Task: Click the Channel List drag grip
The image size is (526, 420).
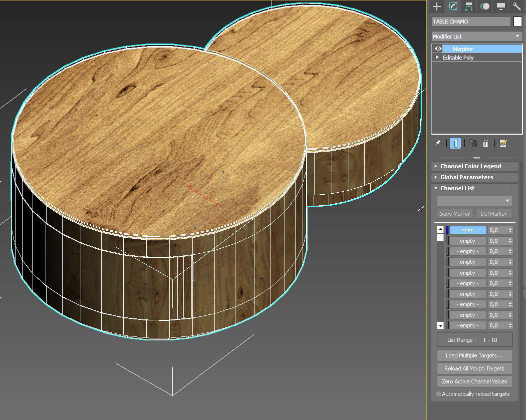Action: (x=513, y=188)
